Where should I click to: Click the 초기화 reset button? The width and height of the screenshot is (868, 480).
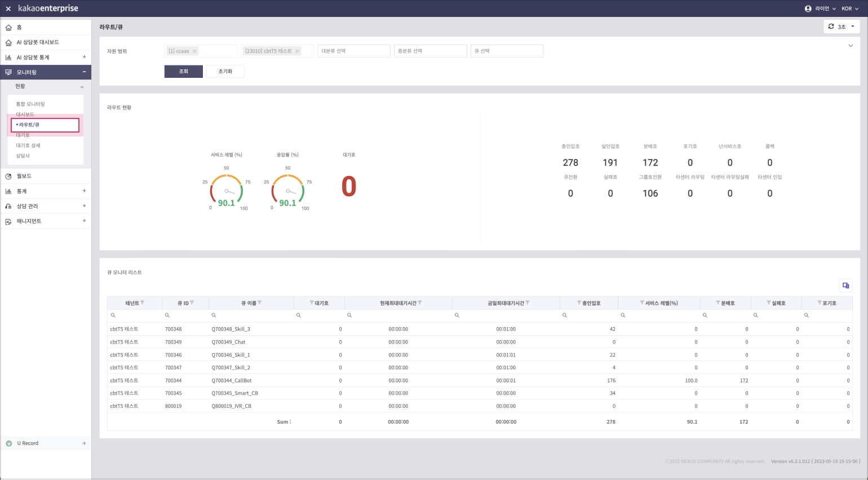pyautogui.click(x=225, y=72)
